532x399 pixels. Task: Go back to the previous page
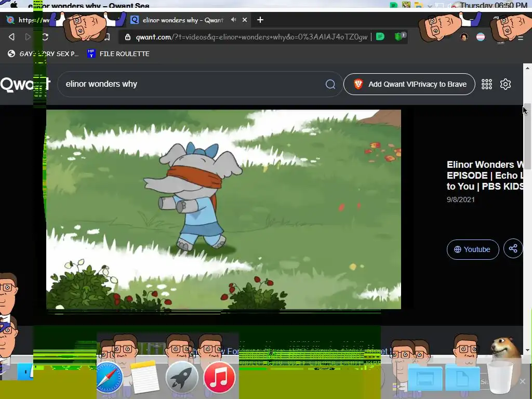[11, 37]
